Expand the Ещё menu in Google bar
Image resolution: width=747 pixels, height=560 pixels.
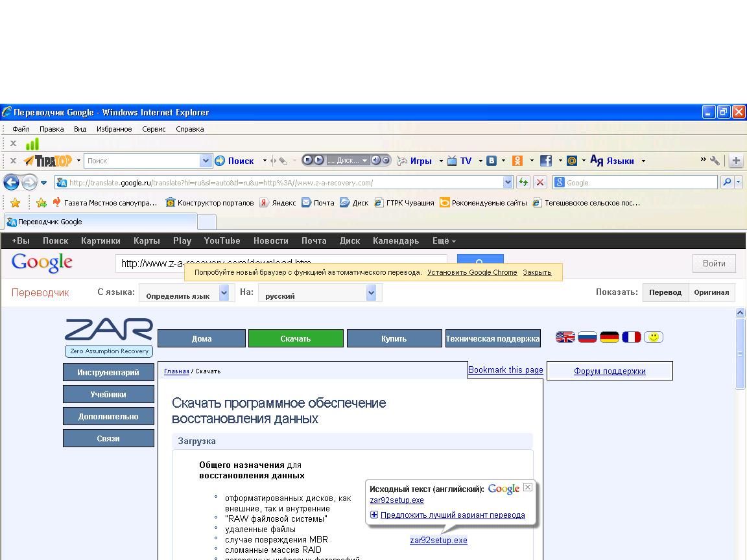[444, 241]
